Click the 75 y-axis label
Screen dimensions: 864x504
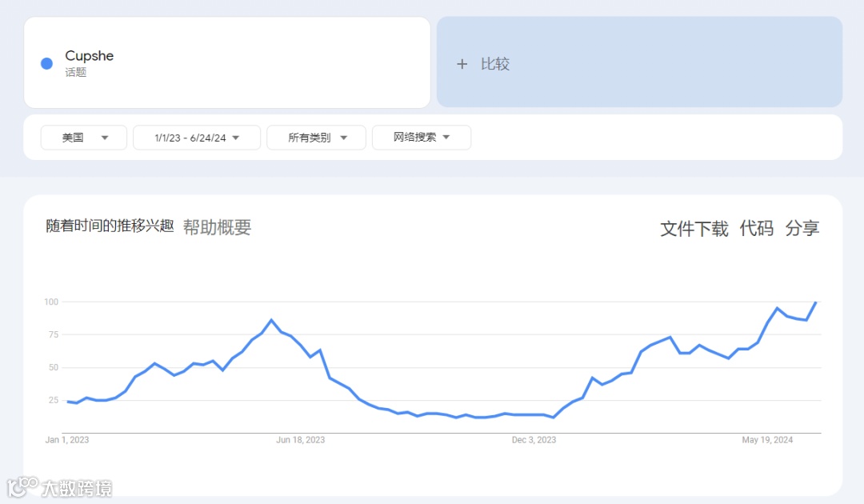(54, 334)
